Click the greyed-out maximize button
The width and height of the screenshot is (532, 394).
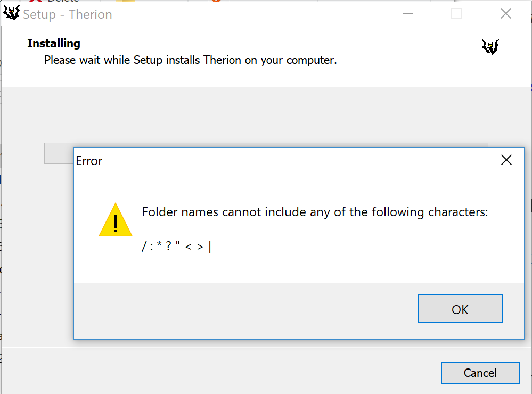[x=456, y=13]
